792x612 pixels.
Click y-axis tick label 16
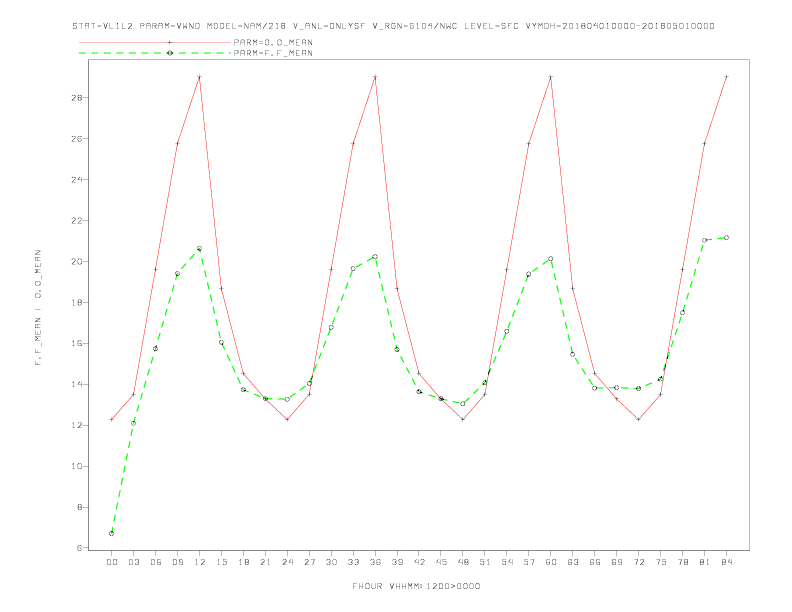coord(76,343)
